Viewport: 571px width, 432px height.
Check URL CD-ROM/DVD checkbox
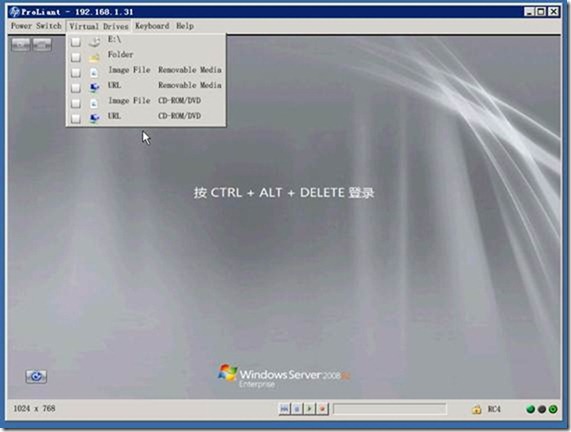pos(76,119)
